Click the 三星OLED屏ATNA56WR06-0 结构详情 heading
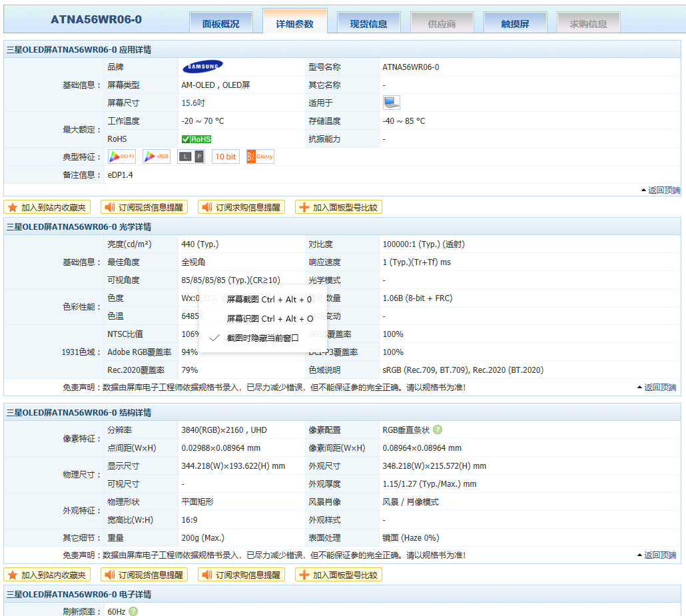This screenshot has height=616, width=686. coord(79,413)
